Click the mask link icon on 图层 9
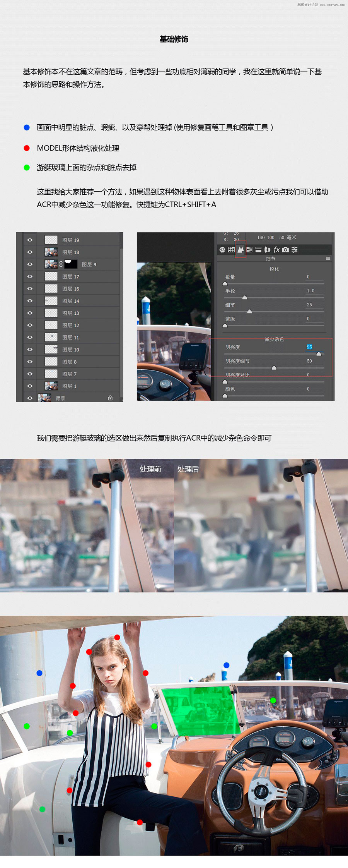Image resolution: width=348 pixels, height=868 pixels. (x=61, y=264)
